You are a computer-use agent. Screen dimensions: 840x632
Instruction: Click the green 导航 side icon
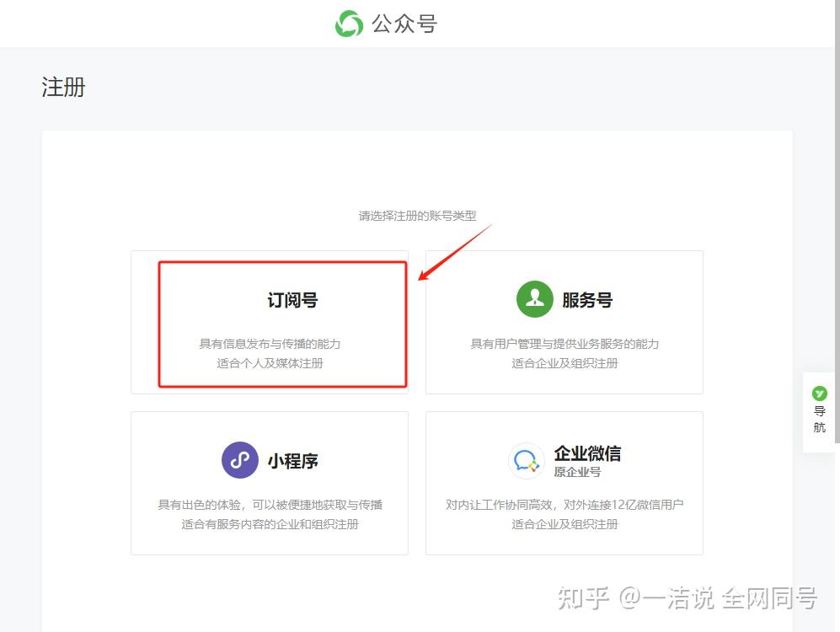point(820,394)
